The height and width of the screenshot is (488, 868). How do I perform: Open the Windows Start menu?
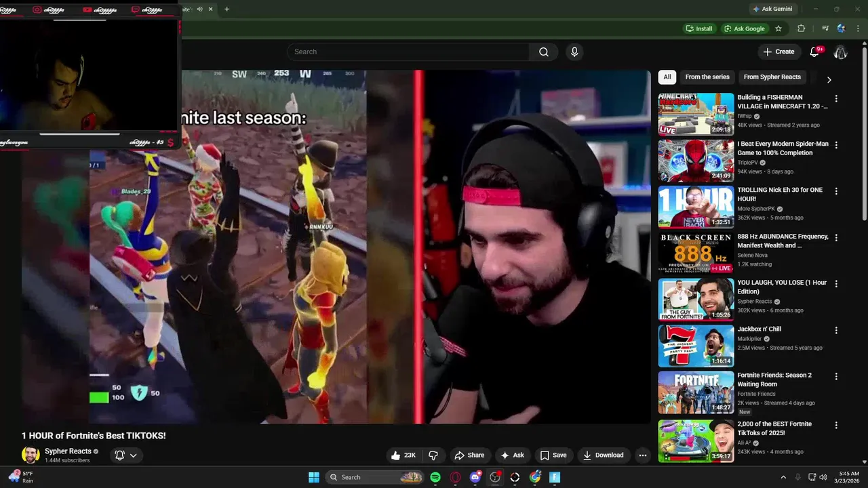point(314,477)
